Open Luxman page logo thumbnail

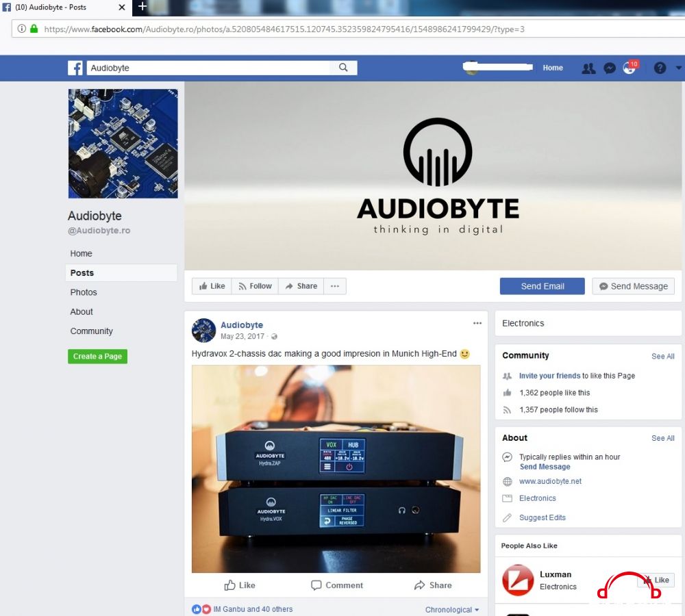pyautogui.click(x=518, y=580)
